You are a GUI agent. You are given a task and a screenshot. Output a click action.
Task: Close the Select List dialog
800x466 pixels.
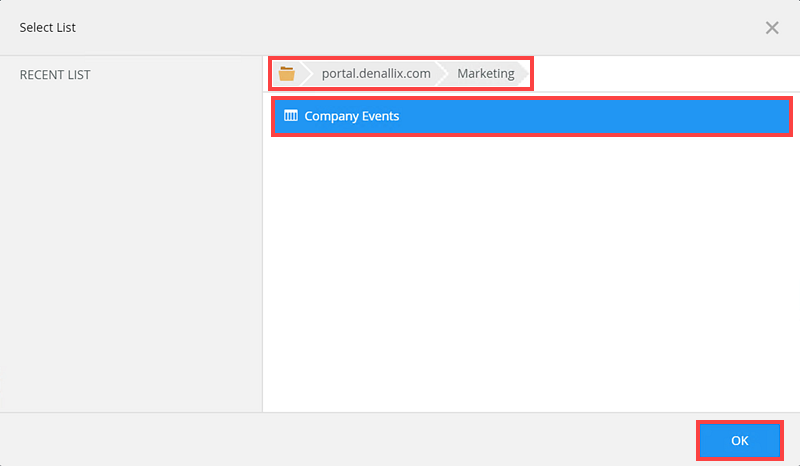pos(772,28)
